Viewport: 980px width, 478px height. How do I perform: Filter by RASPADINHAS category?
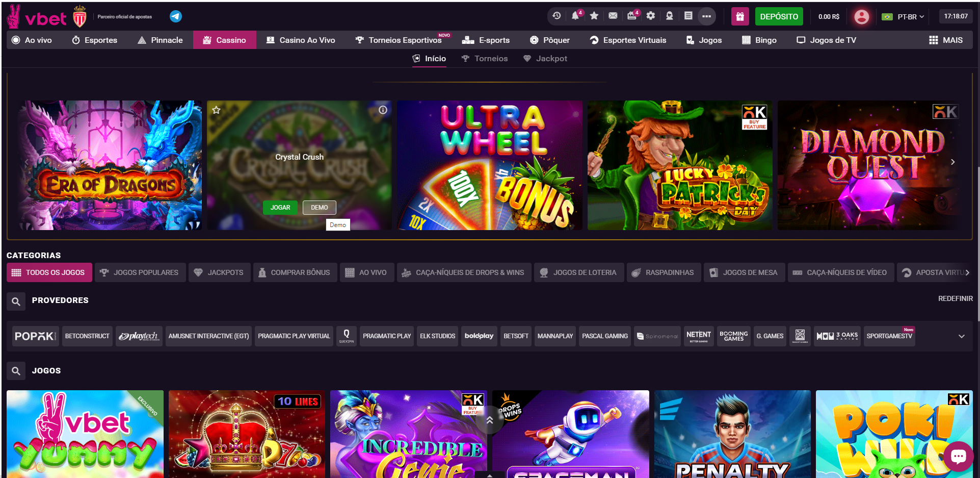[664, 272]
